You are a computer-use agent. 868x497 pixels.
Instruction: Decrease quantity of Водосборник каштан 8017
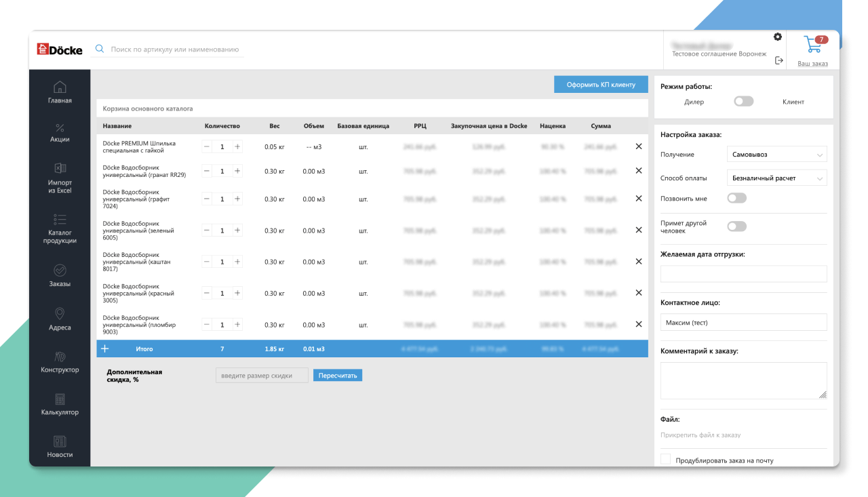208,262
